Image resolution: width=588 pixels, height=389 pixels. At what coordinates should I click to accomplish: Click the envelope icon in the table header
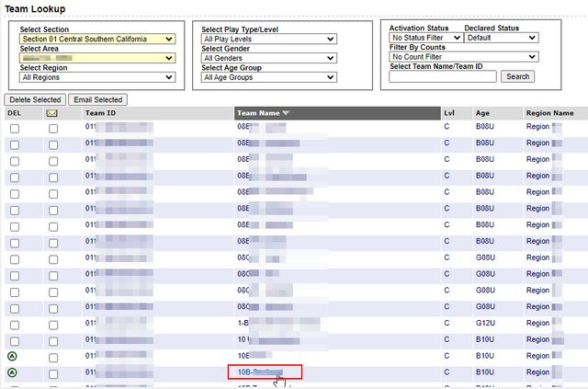tap(52, 113)
